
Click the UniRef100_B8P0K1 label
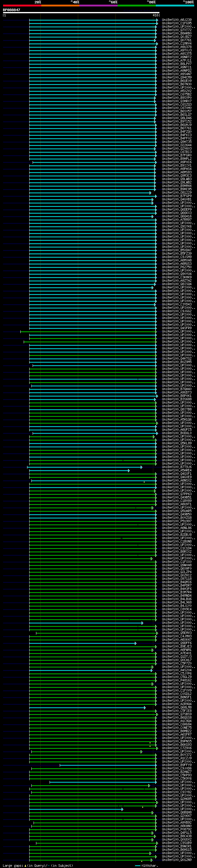coord(177,396)
